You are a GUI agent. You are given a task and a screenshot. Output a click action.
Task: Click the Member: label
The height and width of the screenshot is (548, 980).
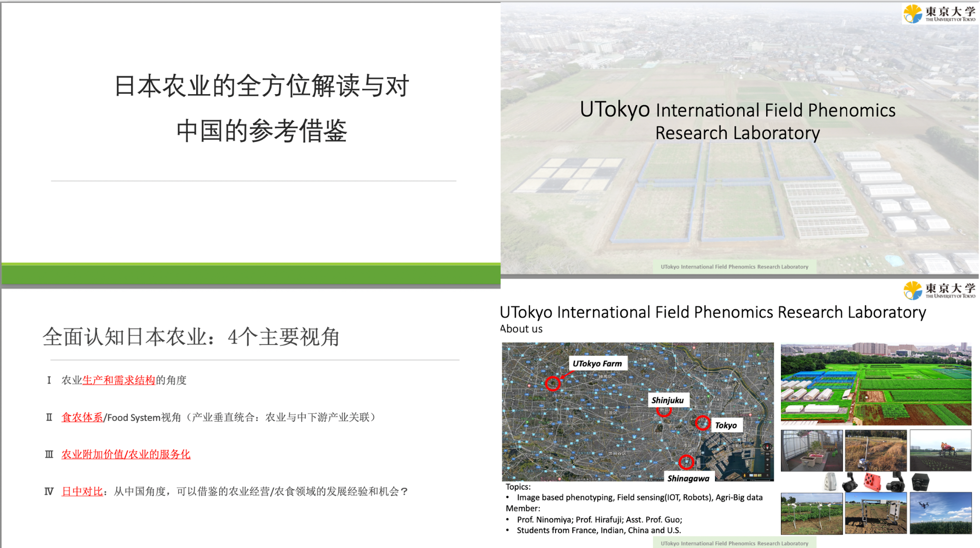click(523, 508)
